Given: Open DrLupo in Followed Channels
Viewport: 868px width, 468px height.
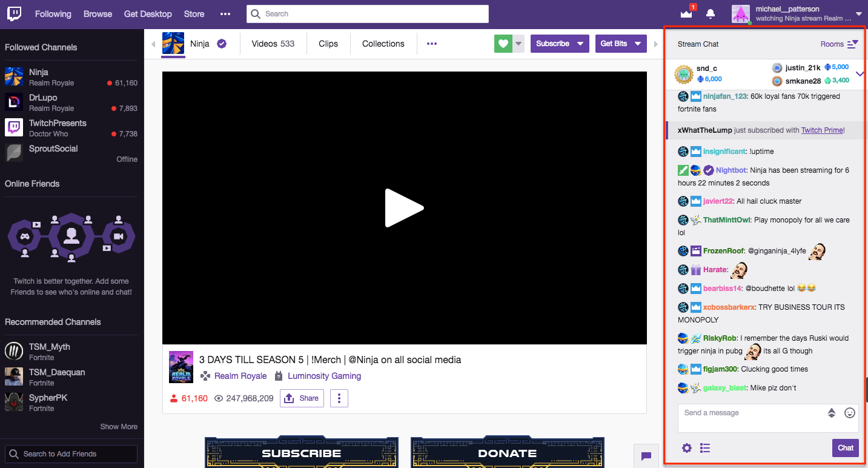Looking at the screenshot, I should pos(71,102).
